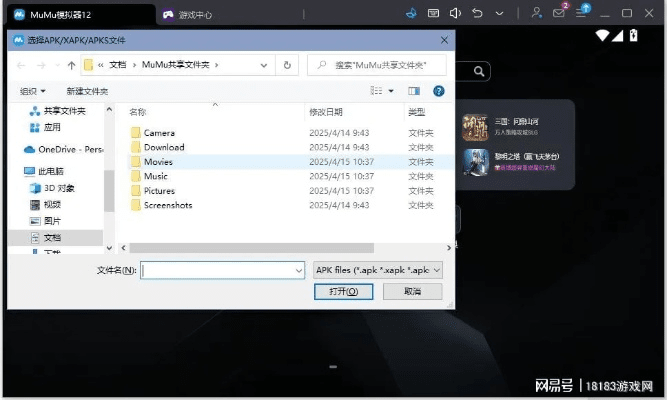Click the 文件名 file name input field
Image resolution: width=667 pixels, height=400 pixels.
tap(221, 270)
